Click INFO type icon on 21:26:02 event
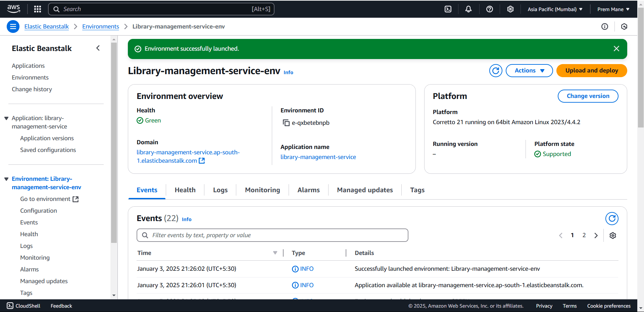 [x=295, y=269]
